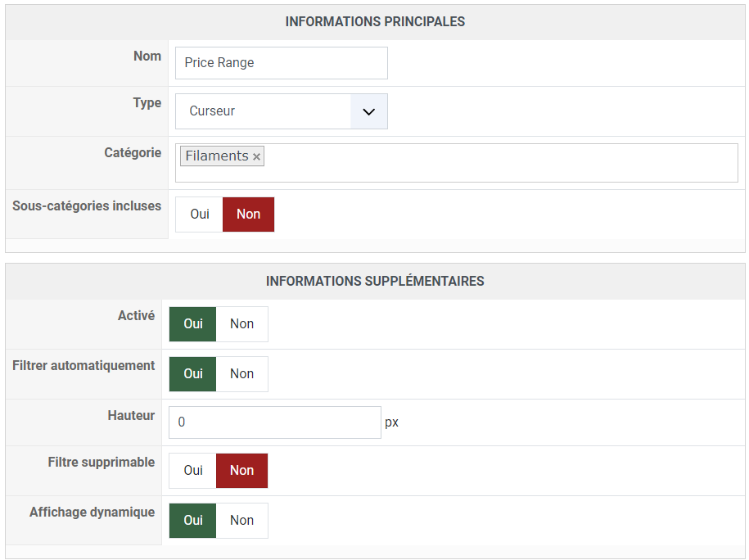Set Activé to Oui
The height and width of the screenshot is (560, 749).
click(193, 324)
